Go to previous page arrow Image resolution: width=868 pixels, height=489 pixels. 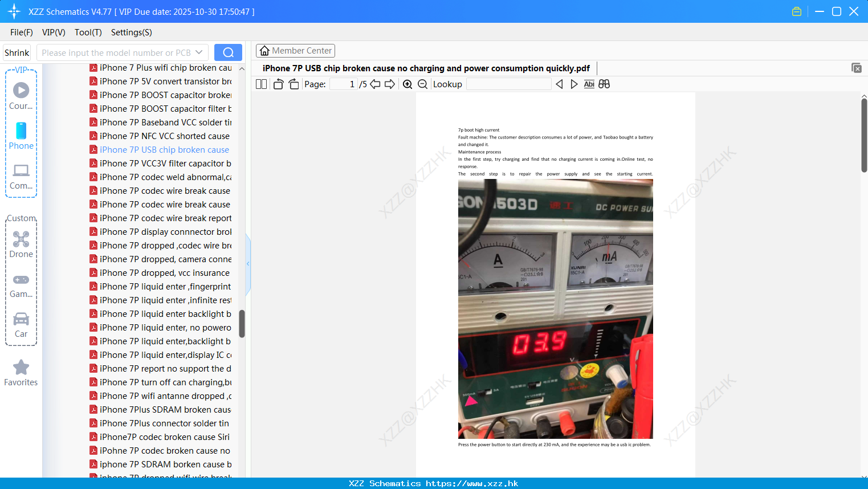pyautogui.click(x=375, y=84)
